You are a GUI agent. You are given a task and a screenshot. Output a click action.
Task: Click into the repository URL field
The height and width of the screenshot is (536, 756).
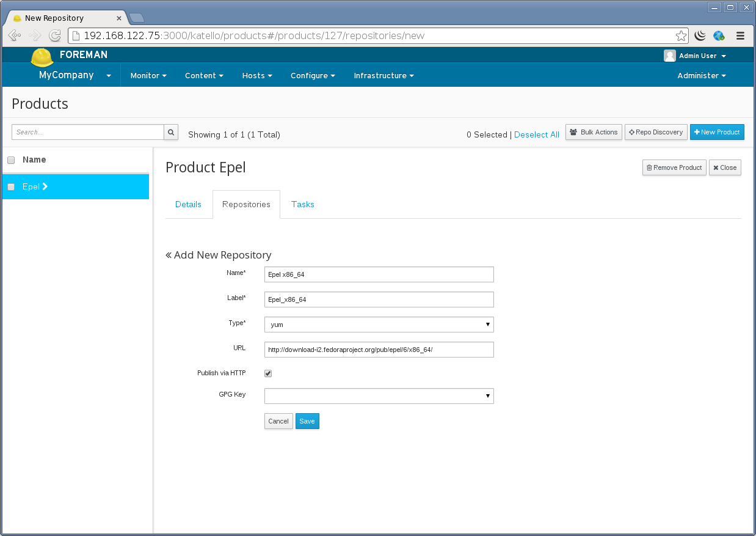[x=379, y=350]
